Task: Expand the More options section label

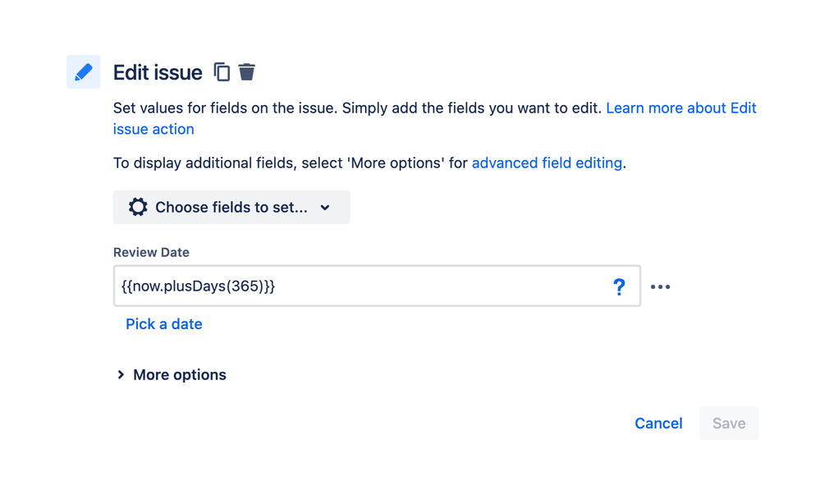Action: (180, 375)
